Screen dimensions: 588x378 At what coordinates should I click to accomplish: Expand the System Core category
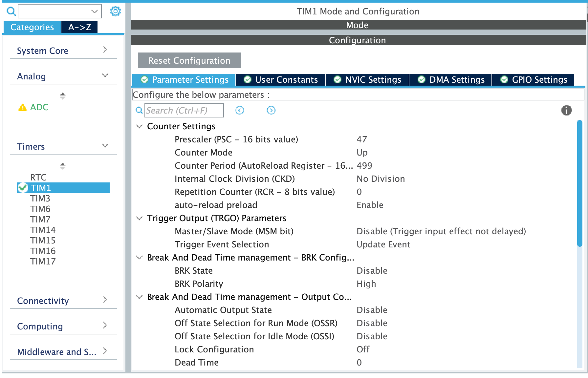click(105, 50)
